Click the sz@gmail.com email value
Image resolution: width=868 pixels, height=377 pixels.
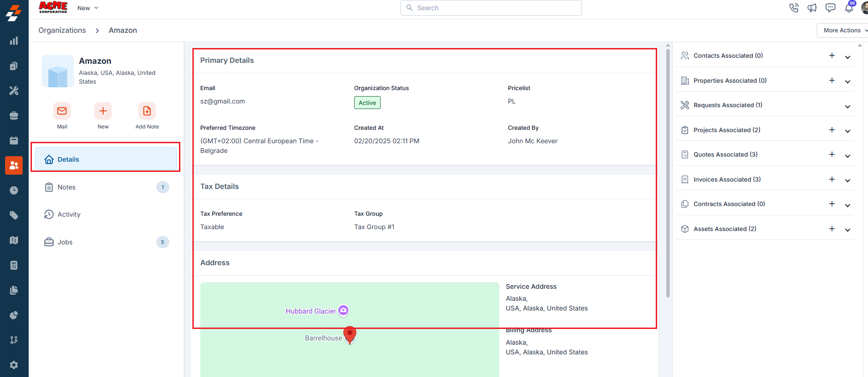pyautogui.click(x=222, y=101)
